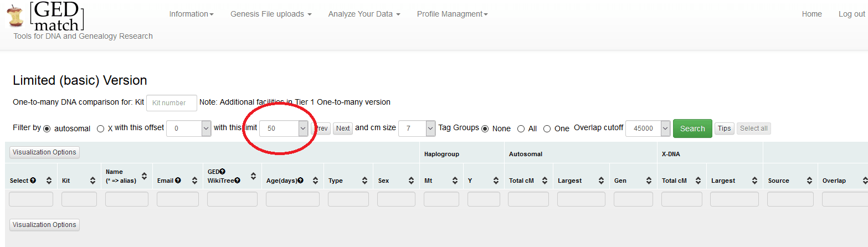
Task: Click help icon next to Age(days) header
Action: coord(301,181)
